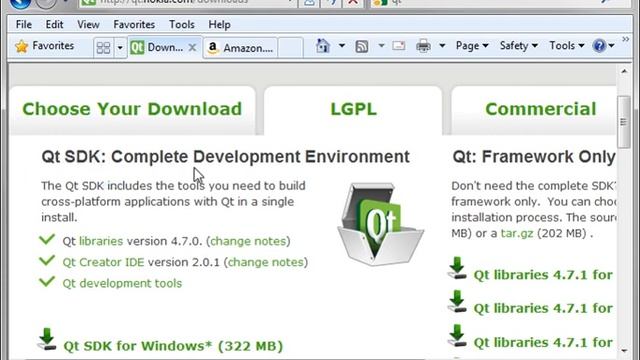Click the tar.gz source link
This screenshot has width=640, height=360.
point(517,233)
